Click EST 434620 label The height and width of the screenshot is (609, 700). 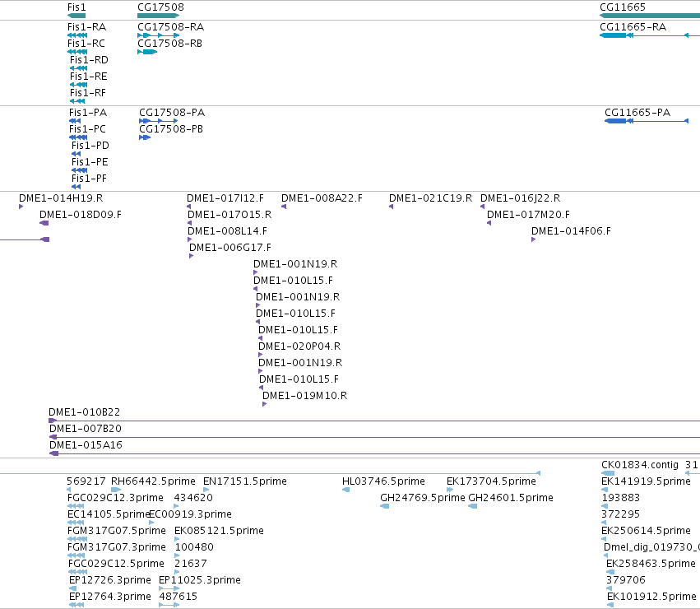(x=193, y=498)
